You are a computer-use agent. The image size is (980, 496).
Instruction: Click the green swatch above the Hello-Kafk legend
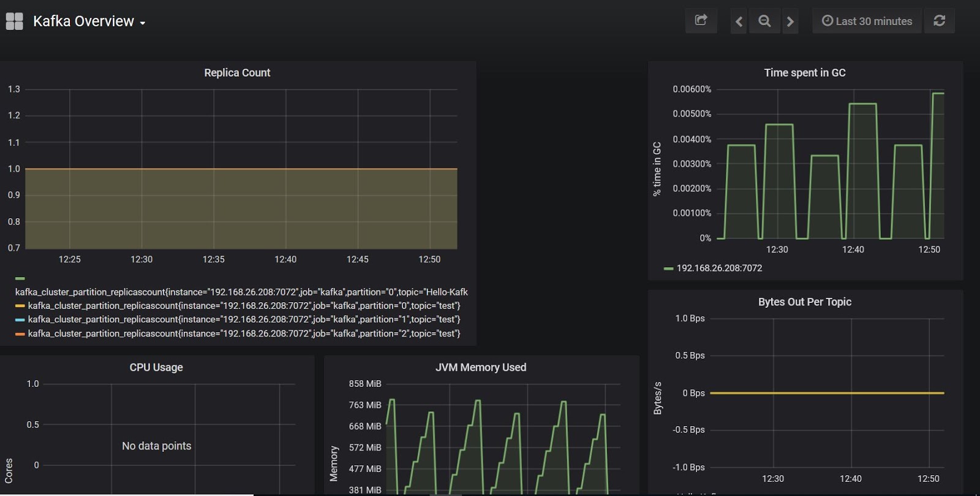tap(20, 278)
